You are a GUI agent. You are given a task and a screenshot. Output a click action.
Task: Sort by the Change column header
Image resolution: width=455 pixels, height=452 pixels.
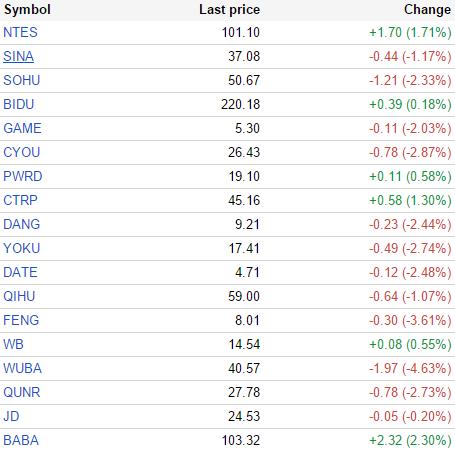pyautogui.click(x=427, y=10)
